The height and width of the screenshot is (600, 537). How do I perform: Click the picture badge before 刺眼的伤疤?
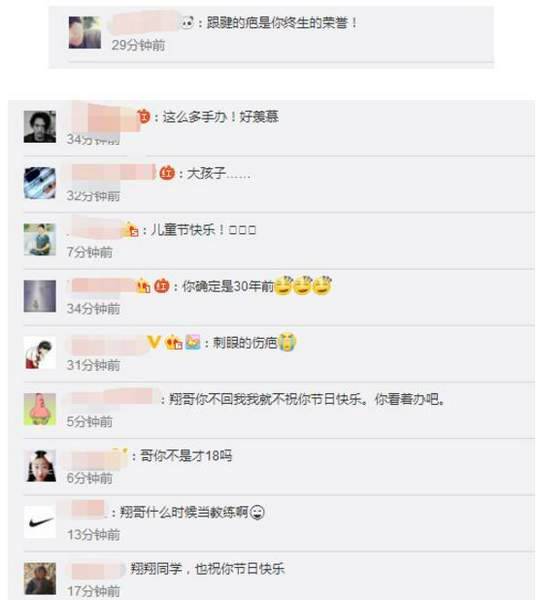[193, 342]
